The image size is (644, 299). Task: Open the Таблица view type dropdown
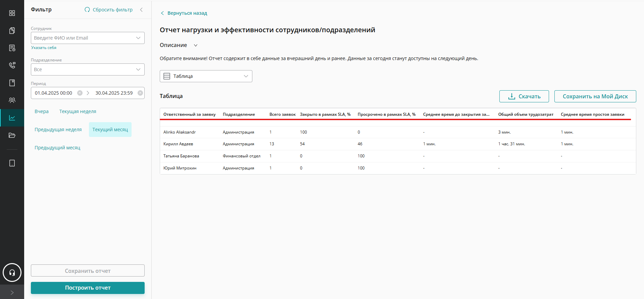pos(206,76)
